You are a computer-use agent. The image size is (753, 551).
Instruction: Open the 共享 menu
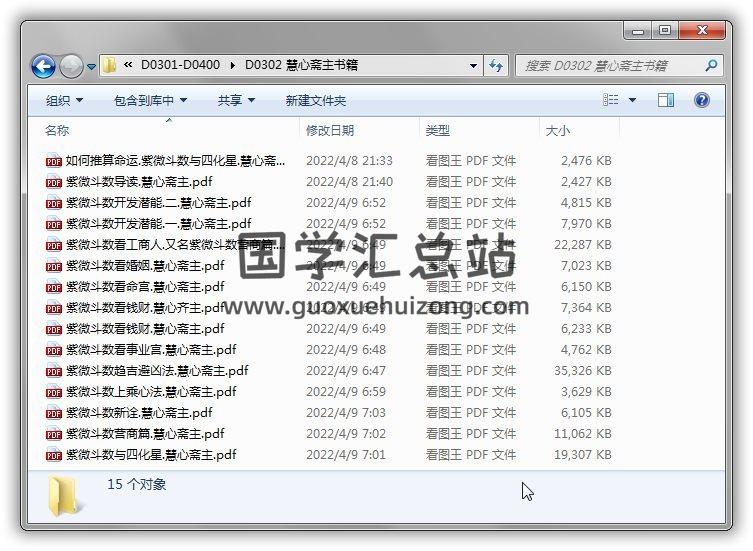coord(236,100)
